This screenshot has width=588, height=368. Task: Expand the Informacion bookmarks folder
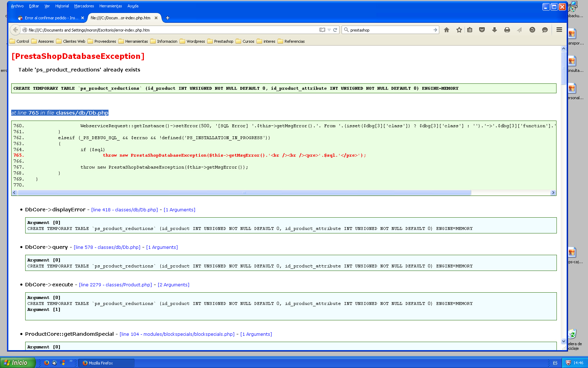coord(164,41)
